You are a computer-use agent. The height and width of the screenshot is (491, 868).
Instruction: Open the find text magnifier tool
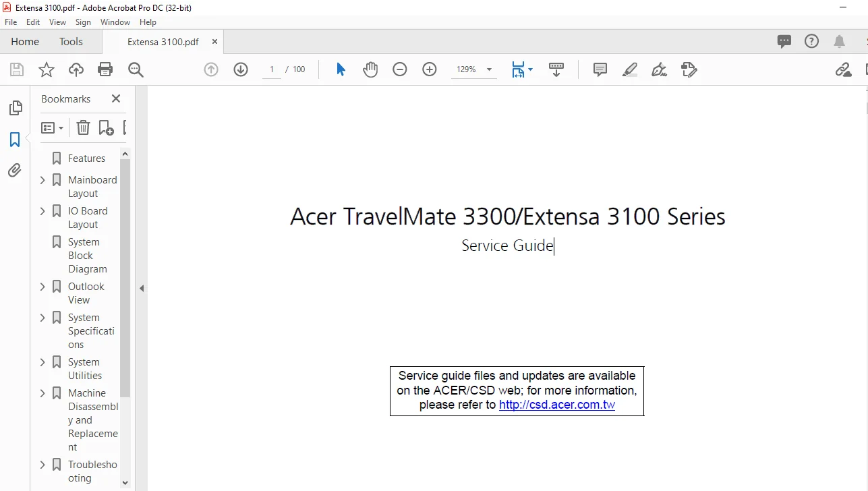tap(136, 69)
